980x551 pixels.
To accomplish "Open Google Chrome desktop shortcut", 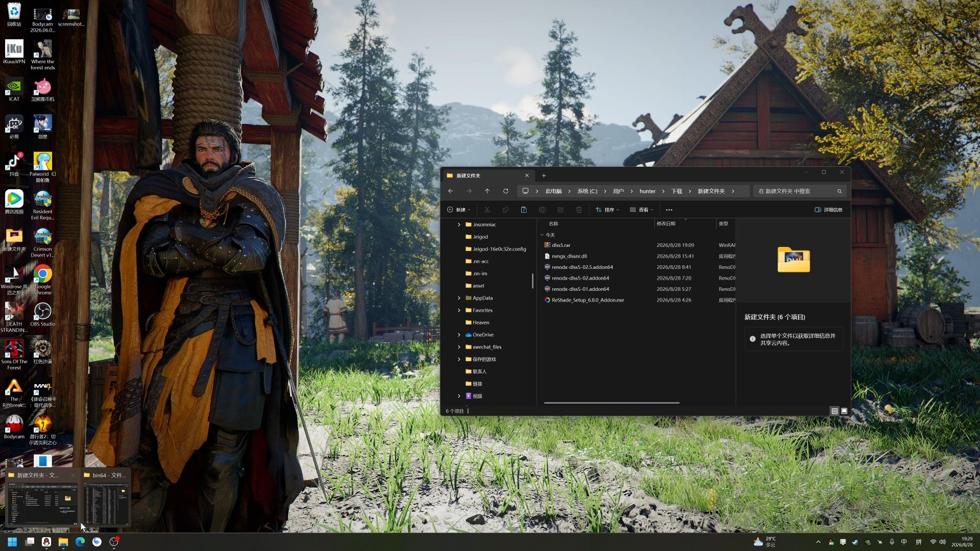I will tap(42, 280).
